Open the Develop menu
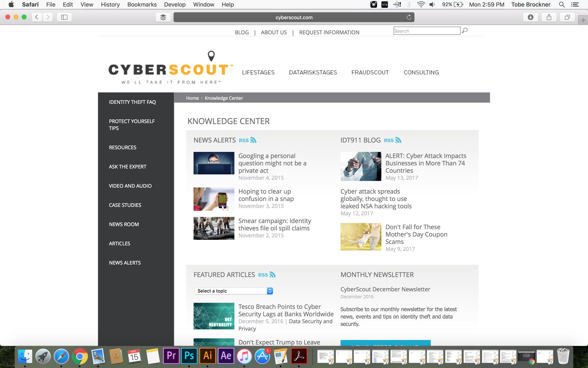588x368 pixels. pos(175,4)
